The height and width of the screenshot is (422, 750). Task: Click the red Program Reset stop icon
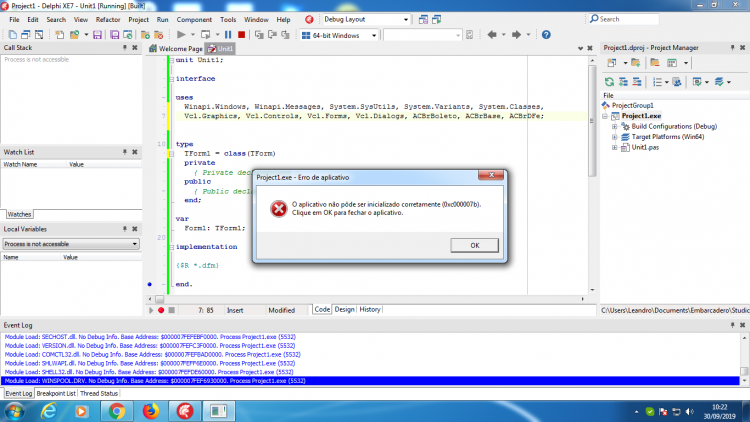242,35
